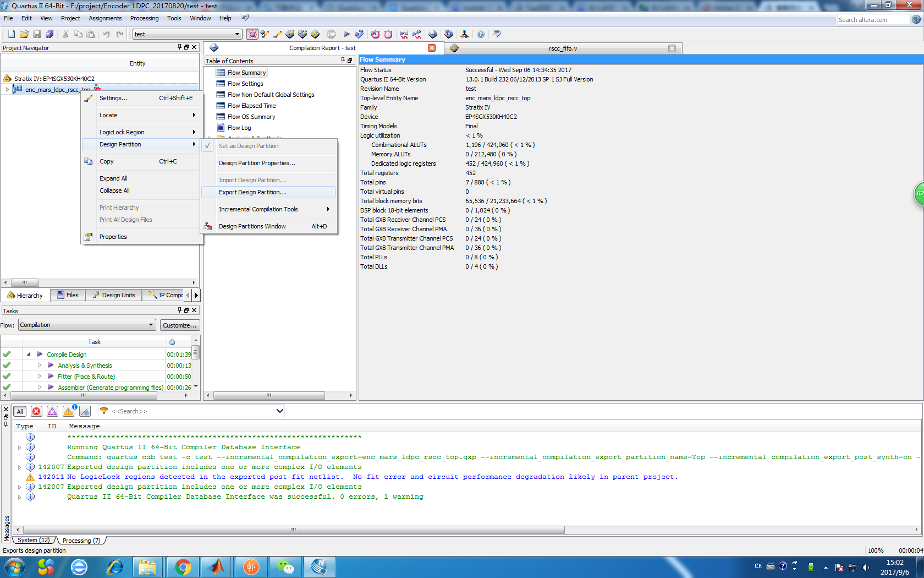
Task: Switch to the System (12) messages tab
Action: click(x=33, y=540)
